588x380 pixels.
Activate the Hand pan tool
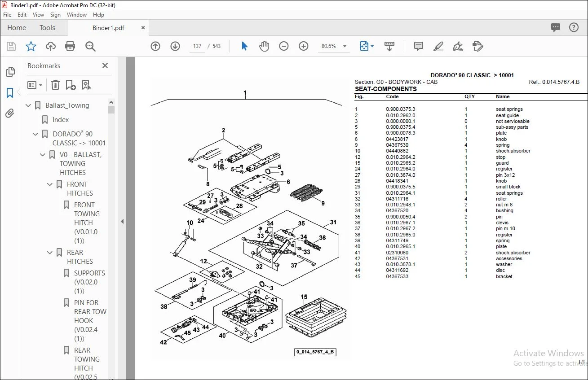(264, 46)
